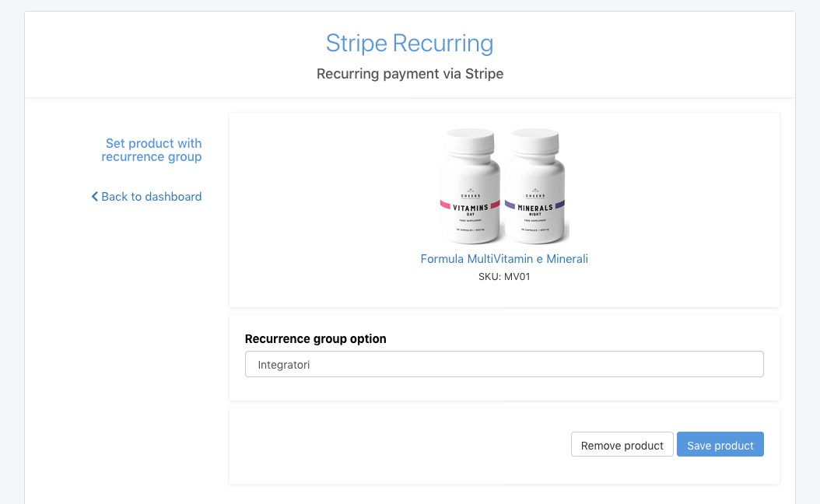Image resolution: width=820 pixels, height=504 pixels.
Task: Click the left chevron beside Back to dashboard
Action: [95, 197]
